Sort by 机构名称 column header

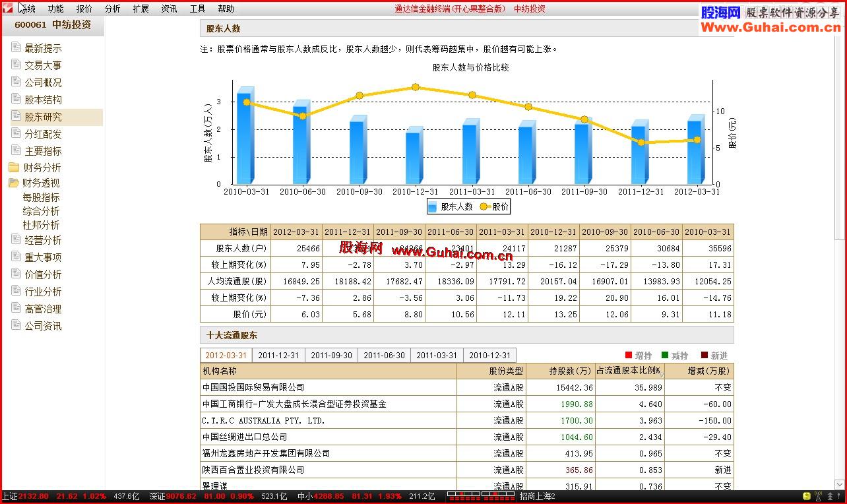click(x=328, y=371)
